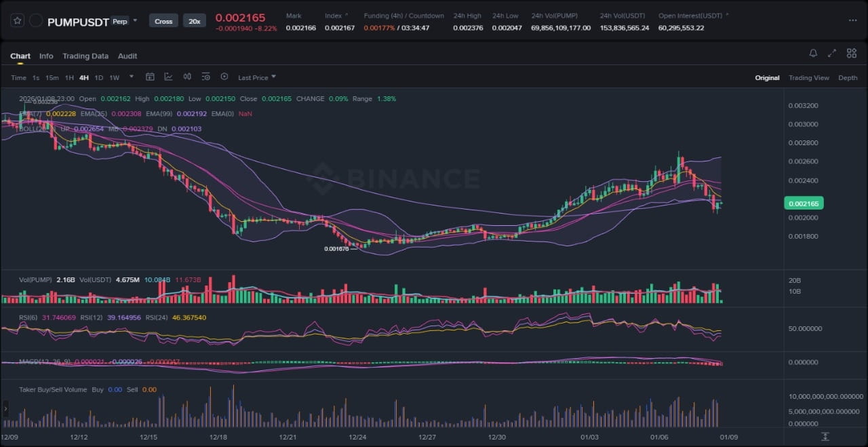
Task: Open the chart display settings icon
Action: pyautogui.click(x=206, y=77)
